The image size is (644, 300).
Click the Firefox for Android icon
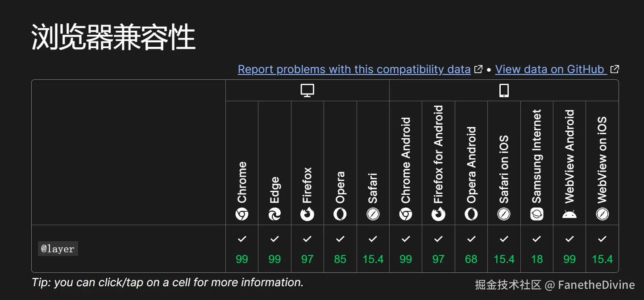438,214
